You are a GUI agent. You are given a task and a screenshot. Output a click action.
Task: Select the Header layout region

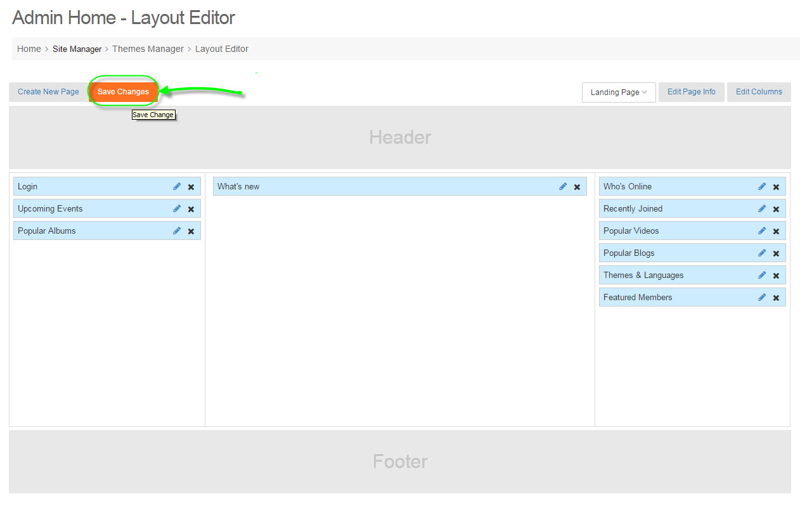tap(400, 137)
